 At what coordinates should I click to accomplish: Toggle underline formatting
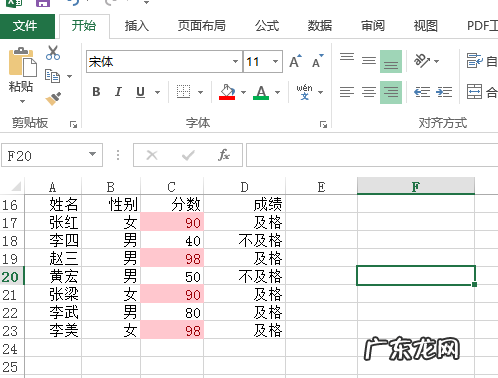coord(140,92)
